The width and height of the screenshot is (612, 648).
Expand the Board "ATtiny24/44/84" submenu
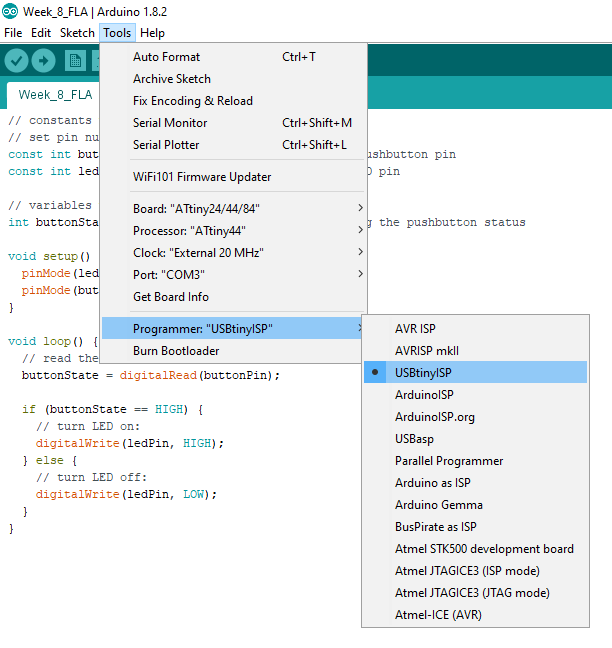click(x=195, y=208)
